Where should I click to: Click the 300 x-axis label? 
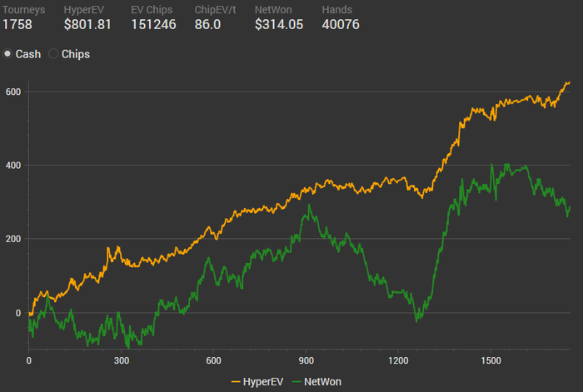coord(122,360)
